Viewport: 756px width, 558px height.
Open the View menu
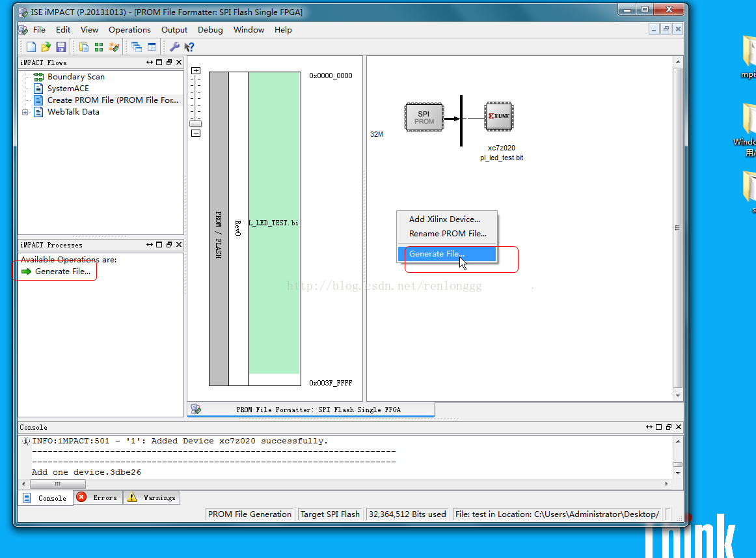pyautogui.click(x=89, y=30)
